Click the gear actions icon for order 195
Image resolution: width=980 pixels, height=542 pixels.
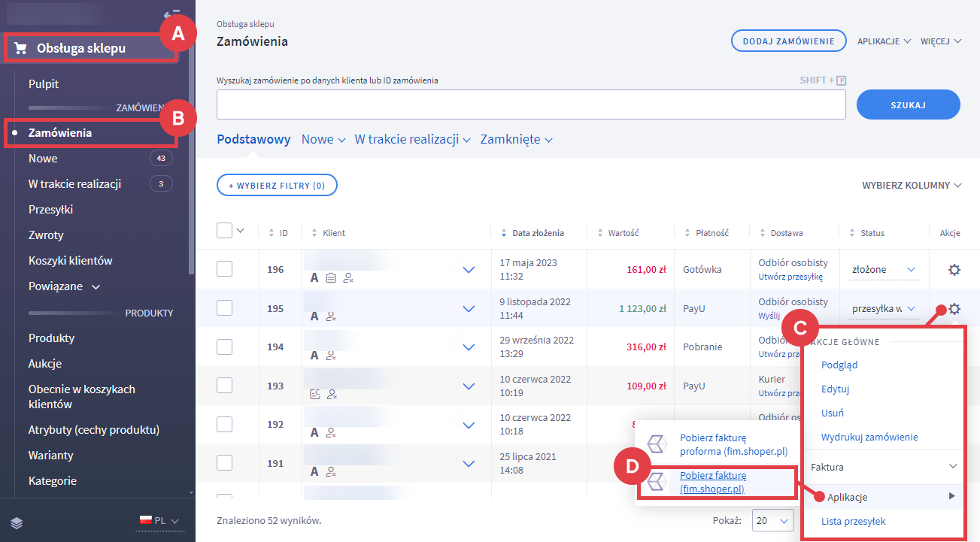pos(954,308)
